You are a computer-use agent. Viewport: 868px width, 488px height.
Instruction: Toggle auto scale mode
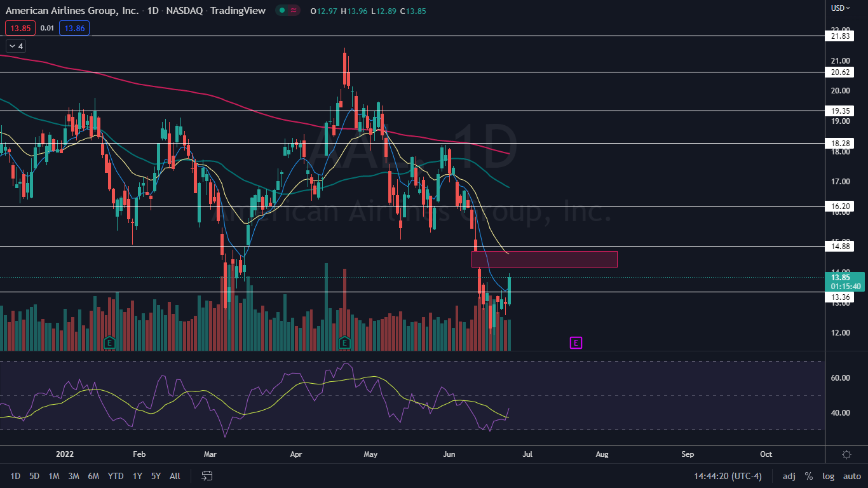point(852,476)
